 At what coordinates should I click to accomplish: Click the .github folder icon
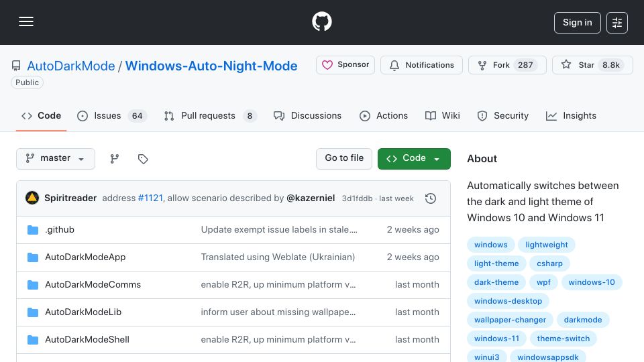coord(33,230)
